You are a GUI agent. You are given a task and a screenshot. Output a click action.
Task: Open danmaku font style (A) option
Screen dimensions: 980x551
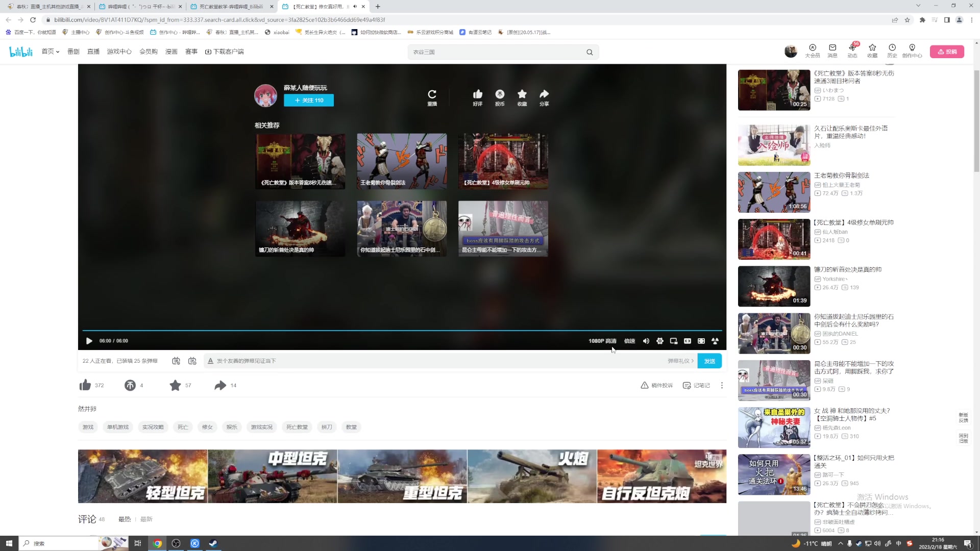pyautogui.click(x=210, y=361)
